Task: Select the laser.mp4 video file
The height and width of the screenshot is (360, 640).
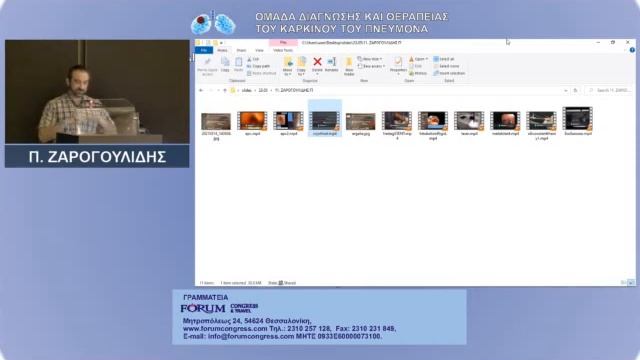Action: coord(469,124)
